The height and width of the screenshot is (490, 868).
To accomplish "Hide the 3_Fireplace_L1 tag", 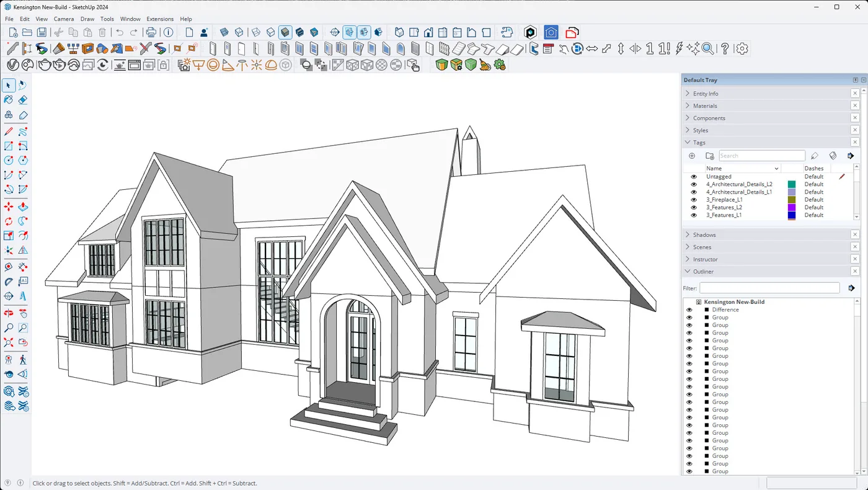I will [693, 199].
